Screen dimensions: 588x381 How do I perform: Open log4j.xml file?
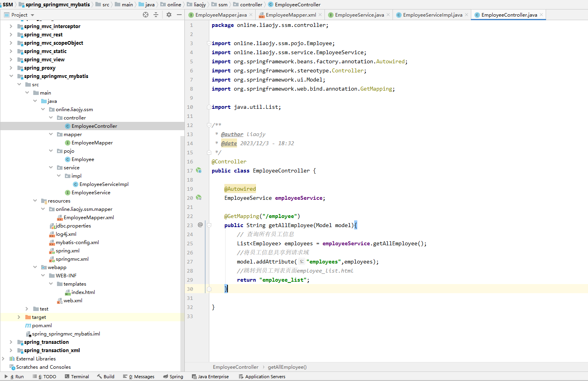pyautogui.click(x=66, y=234)
